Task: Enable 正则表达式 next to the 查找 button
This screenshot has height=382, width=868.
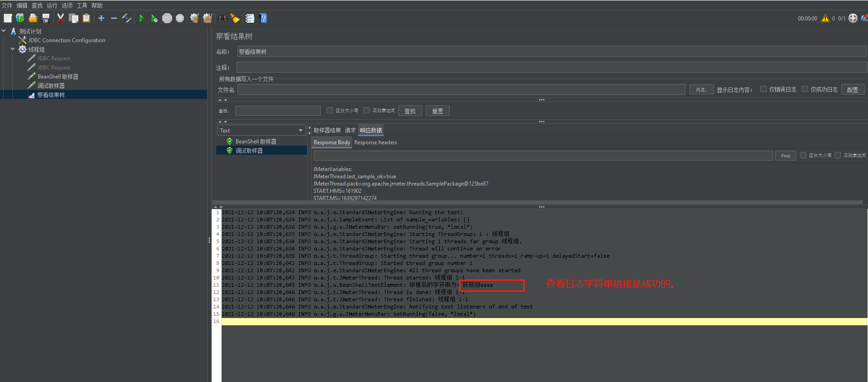Action: (367, 110)
